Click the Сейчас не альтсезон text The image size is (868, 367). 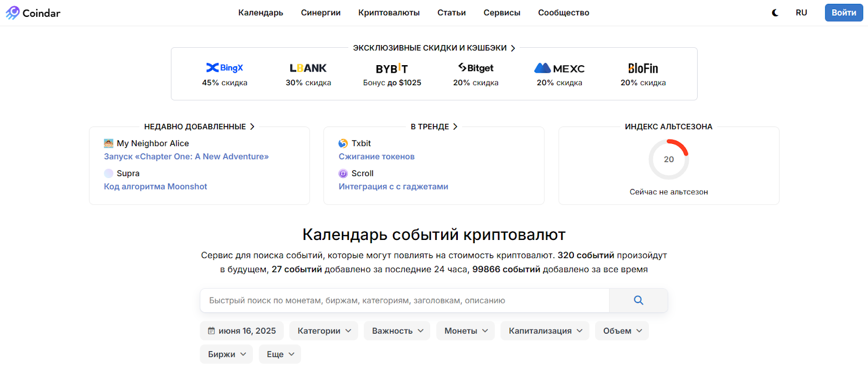tap(669, 192)
